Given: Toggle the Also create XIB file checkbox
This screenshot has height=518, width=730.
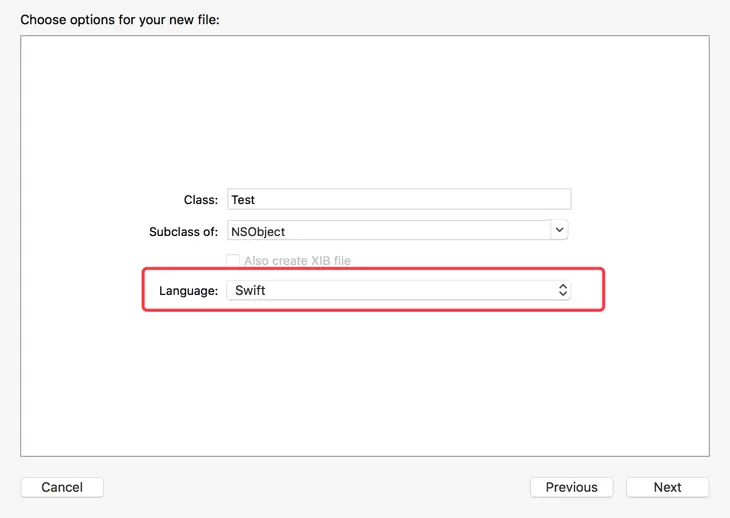Looking at the screenshot, I should coord(233,261).
